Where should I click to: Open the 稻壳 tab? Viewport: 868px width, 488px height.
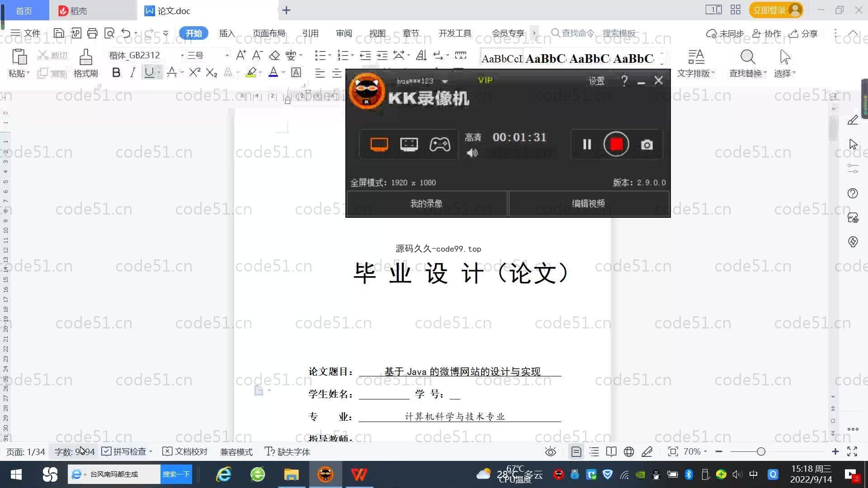pyautogui.click(x=93, y=10)
